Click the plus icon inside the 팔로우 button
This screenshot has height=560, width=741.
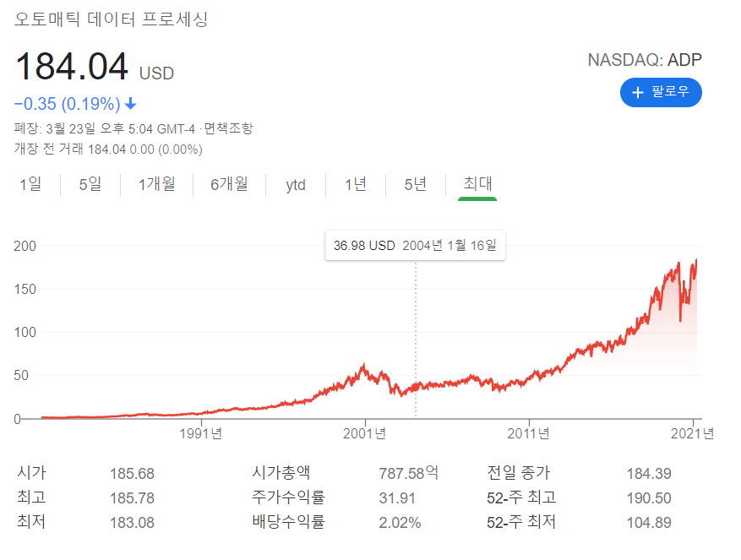pyautogui.click(x=638, y=93)
